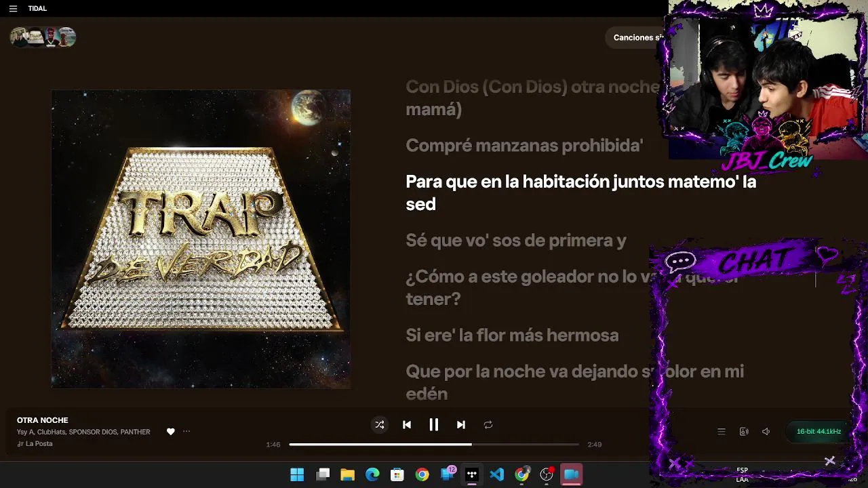Jump to lyric 'Si ere' la flor más hermosa'

[512, 335]
